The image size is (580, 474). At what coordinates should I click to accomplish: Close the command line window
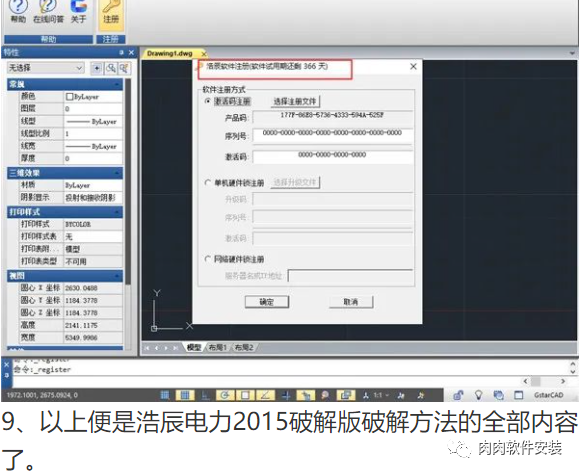click(6, 365)
